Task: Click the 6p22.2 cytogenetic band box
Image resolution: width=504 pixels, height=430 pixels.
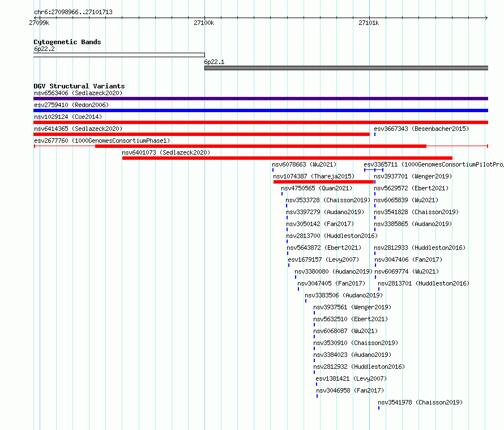Action: tap(119, 55)
